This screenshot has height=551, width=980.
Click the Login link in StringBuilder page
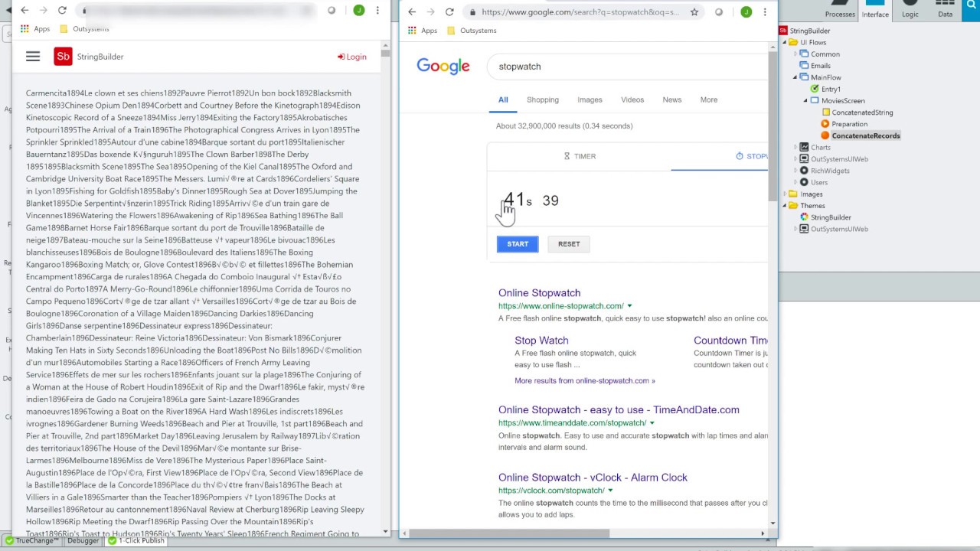click(x=352, y=57)
